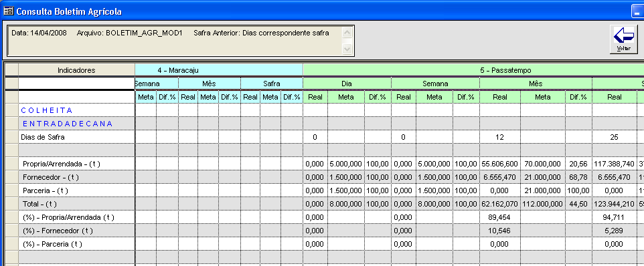Screen dimensions: 644x266
Task: Click the row selector beside Total - ( t )
Action: (x=11, y=204)
